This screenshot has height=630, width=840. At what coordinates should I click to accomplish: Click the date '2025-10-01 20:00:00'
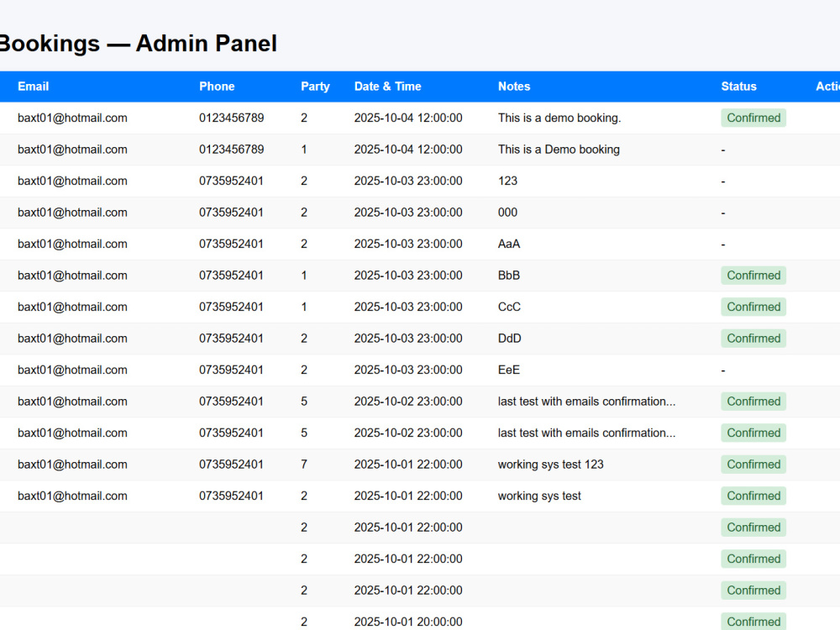[x=408, y=622]
